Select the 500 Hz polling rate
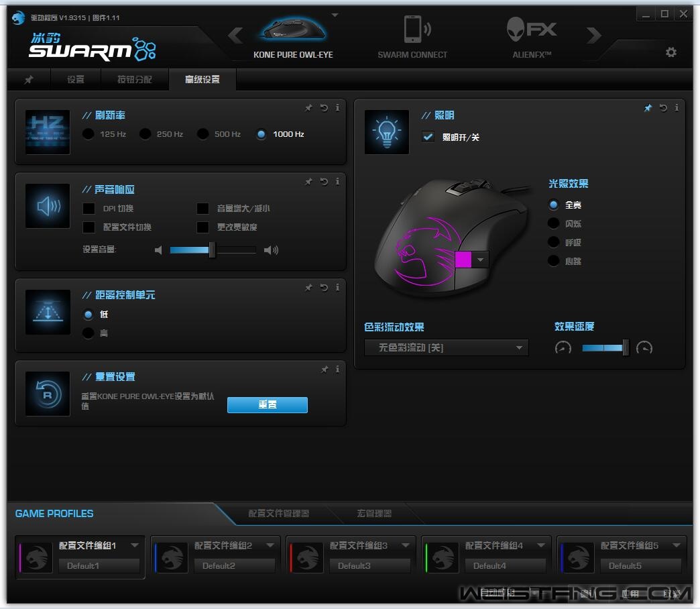The image size is (700, 609). point(202,134)
